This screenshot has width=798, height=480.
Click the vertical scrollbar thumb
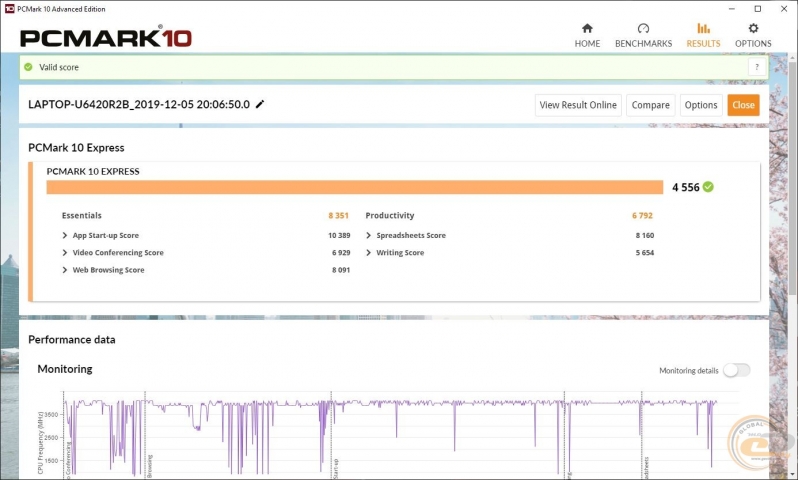click(x=793, y=178)
